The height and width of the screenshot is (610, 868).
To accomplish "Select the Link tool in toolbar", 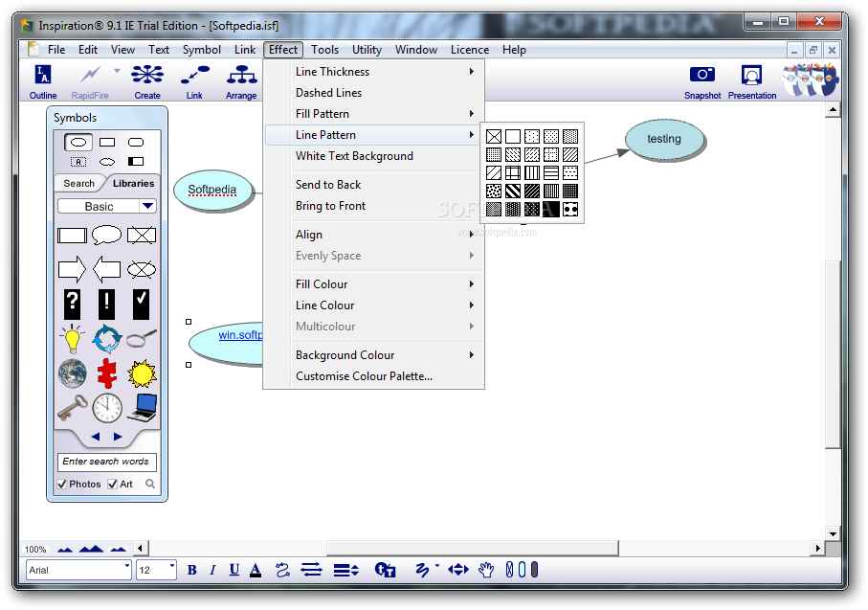I will point(194,80).
